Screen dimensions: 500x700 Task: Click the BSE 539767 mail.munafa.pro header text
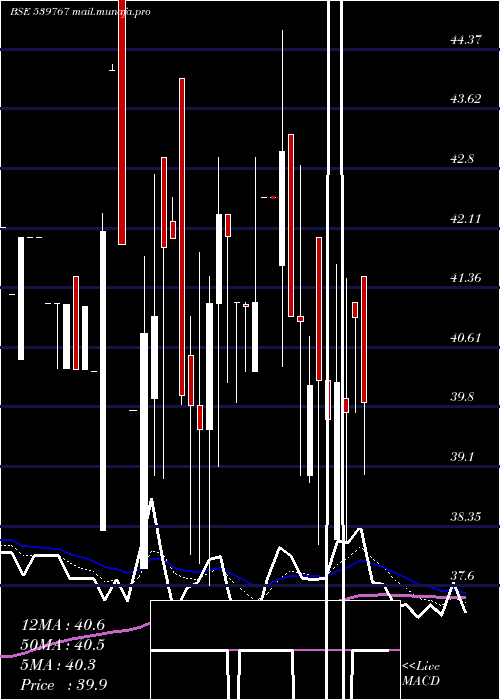80,12
